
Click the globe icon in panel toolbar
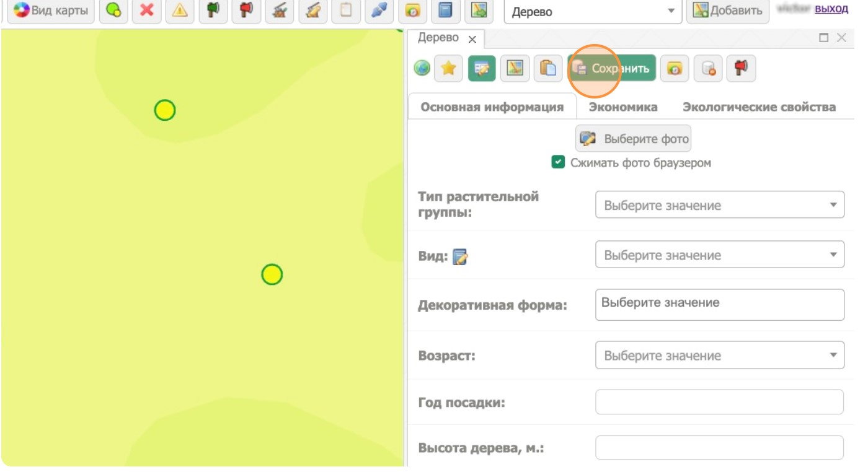click(422, 68)
